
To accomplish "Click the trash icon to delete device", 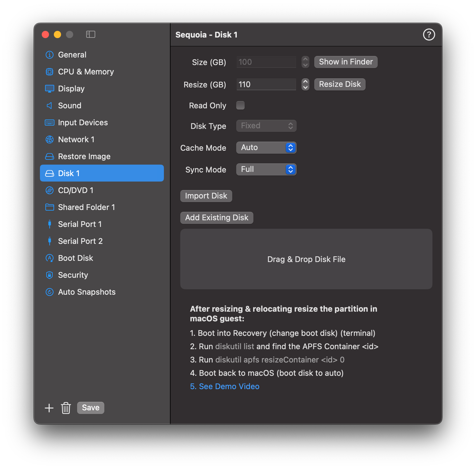I will [x=66, y=408].
